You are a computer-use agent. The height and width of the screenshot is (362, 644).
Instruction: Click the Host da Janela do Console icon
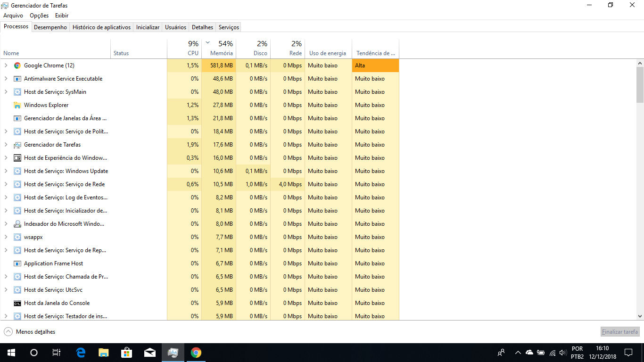[17, 303]
